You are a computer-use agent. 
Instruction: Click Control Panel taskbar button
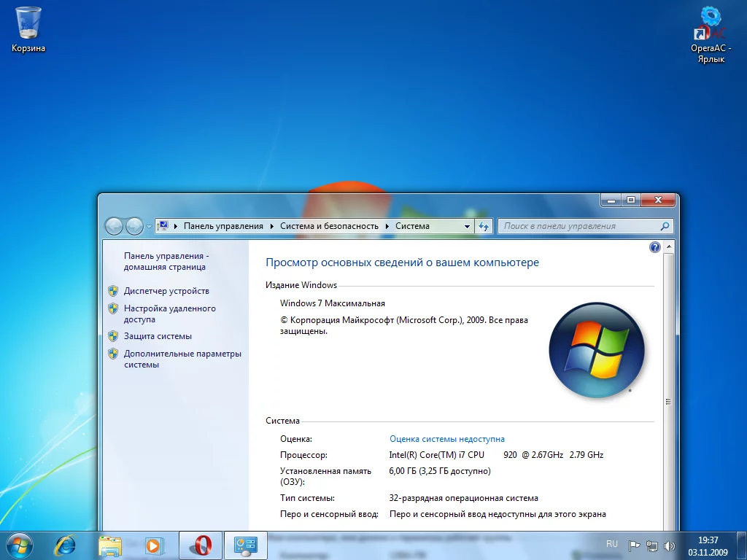click(x=245, y=545)
